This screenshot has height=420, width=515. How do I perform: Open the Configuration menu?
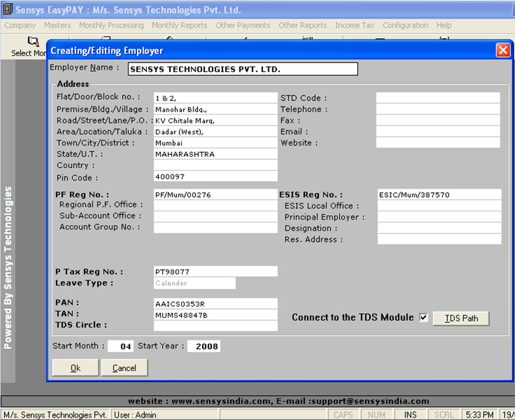[x=405, y=26]
